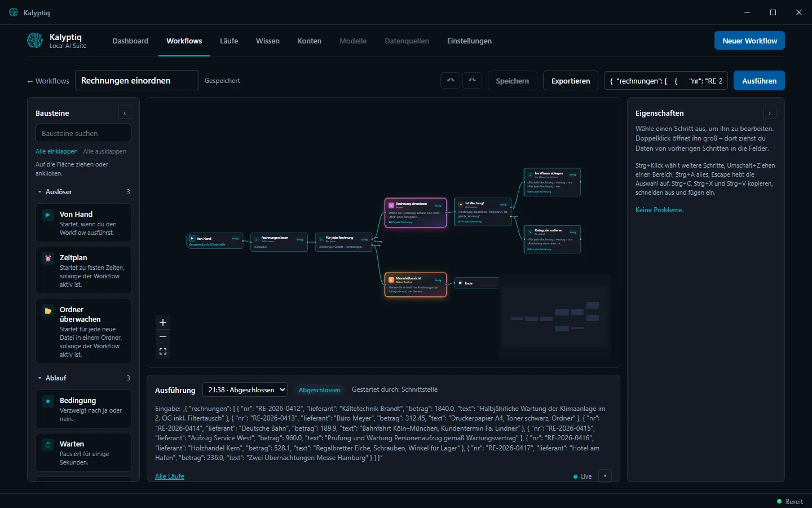Click the diamond icon on the Ist Wartung? node
Screen dimensions: 812x508
[x=461, y=205]
